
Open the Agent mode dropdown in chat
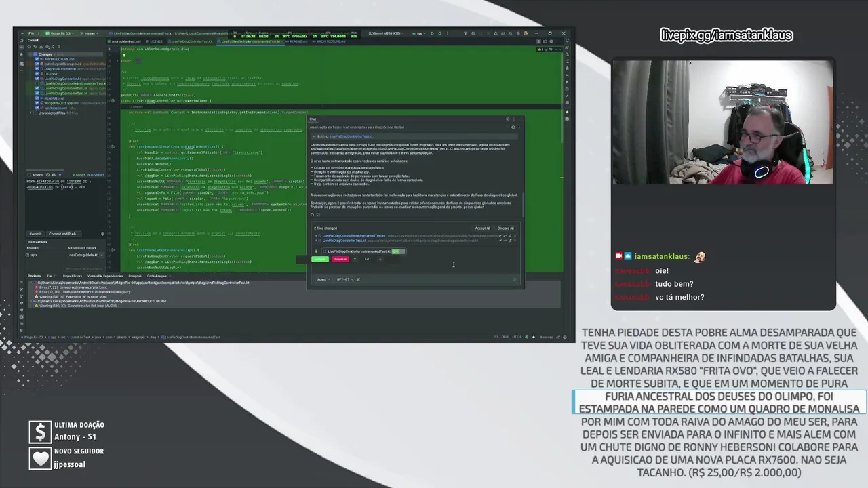(323, 279)
